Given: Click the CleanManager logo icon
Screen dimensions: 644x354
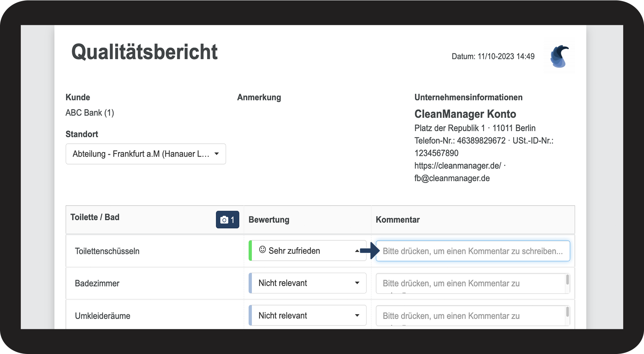Looking at the screenshot, I should tap(559, 57).
